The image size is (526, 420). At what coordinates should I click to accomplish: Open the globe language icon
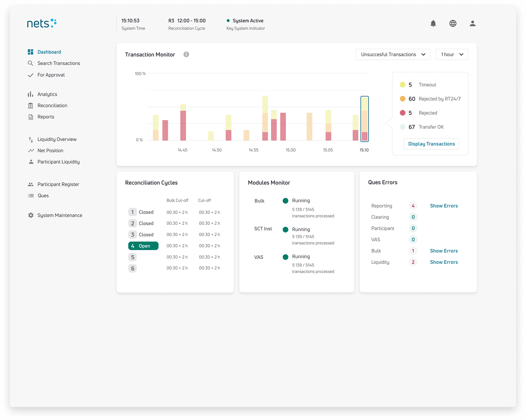453,23
